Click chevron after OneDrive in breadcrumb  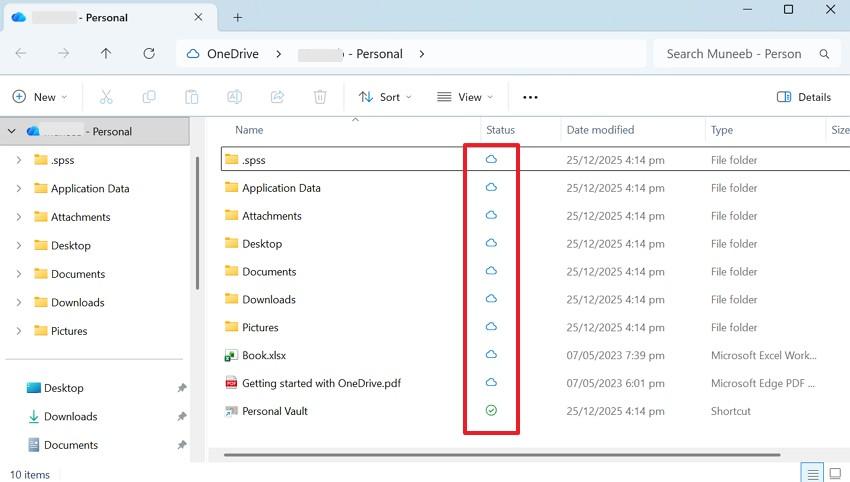pyautogui.click(x=278, y=54)
